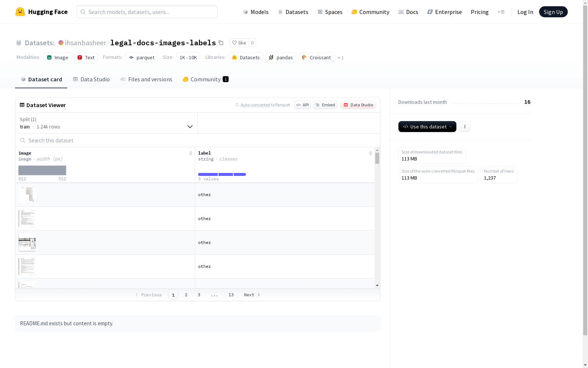Viewport: 588px width, 368px height.
Task: Click the ihsanbasheer user avatar
Action: pyautogui.click(x=61, y=43)
